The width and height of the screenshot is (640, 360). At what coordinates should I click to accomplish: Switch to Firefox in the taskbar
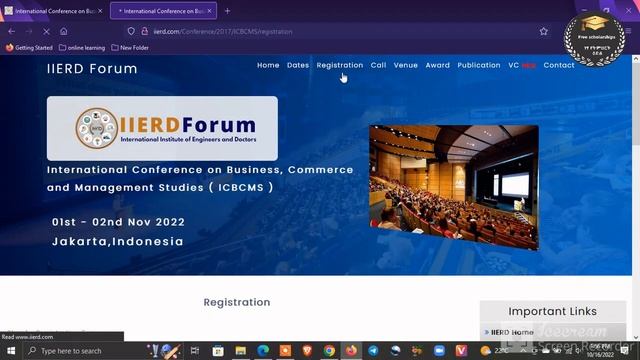[351, 351]
